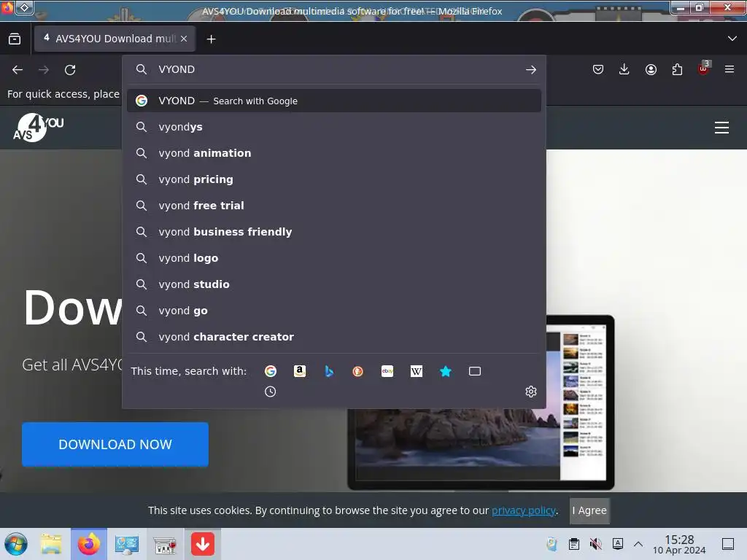The image size is (747, 560).
Task: Open Save to Pocket icon
Action: 598,69
